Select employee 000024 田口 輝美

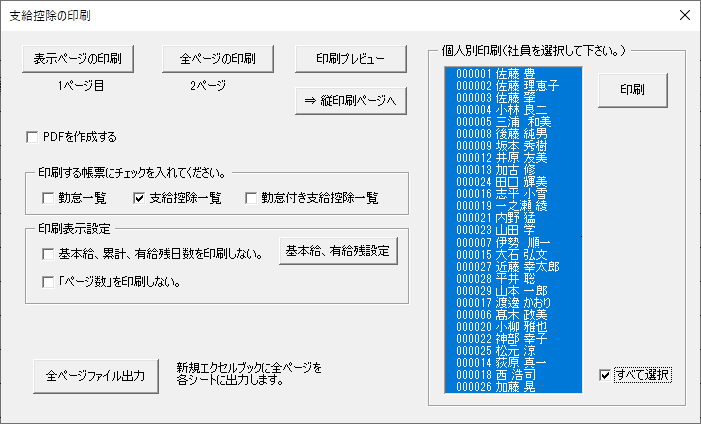pyautogui.click(x=514, y=182)
